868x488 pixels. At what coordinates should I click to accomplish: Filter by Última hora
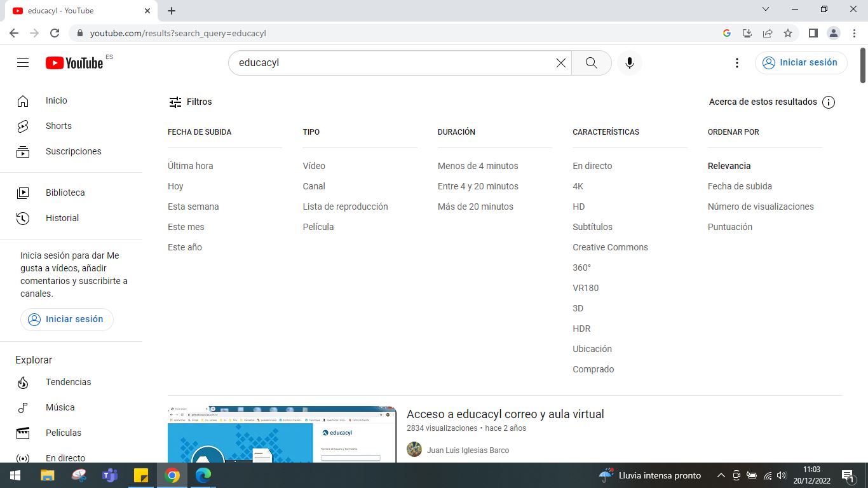(191, 166)
